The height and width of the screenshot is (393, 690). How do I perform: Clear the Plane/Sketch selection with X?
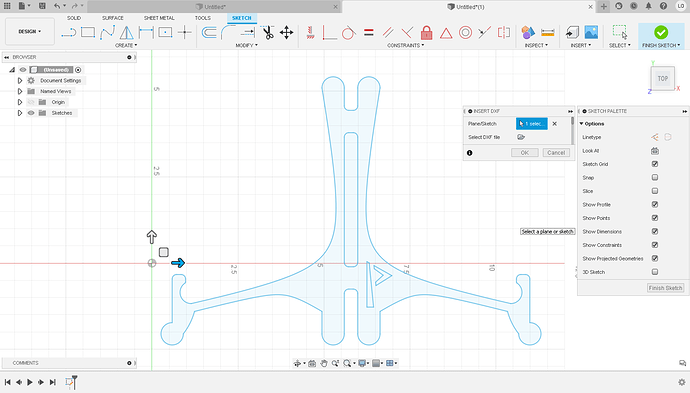(554, 124)
